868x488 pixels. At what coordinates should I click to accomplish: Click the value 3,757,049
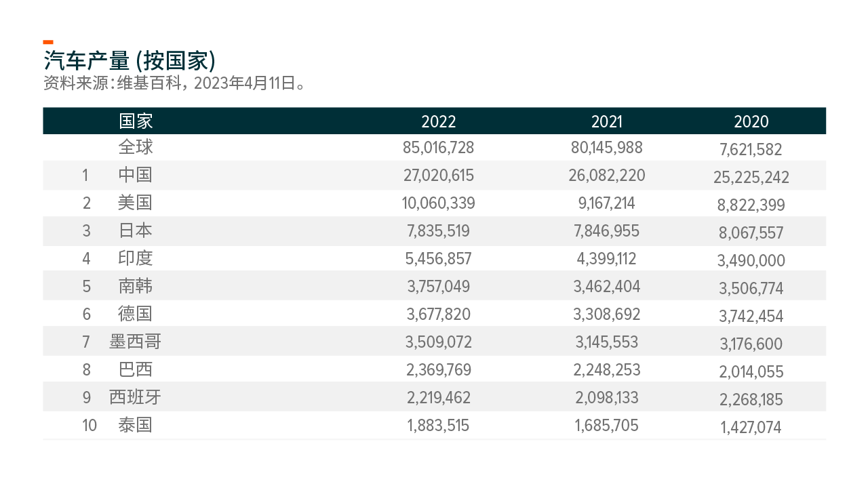pyautogui.click(x=439, y=287)
